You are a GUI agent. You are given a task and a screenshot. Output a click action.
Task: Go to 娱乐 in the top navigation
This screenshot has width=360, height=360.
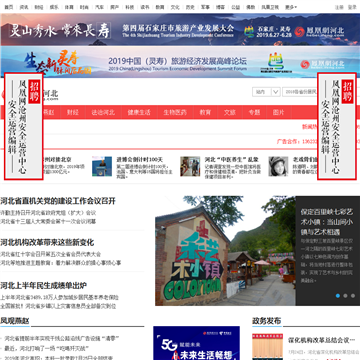point(54,7)
